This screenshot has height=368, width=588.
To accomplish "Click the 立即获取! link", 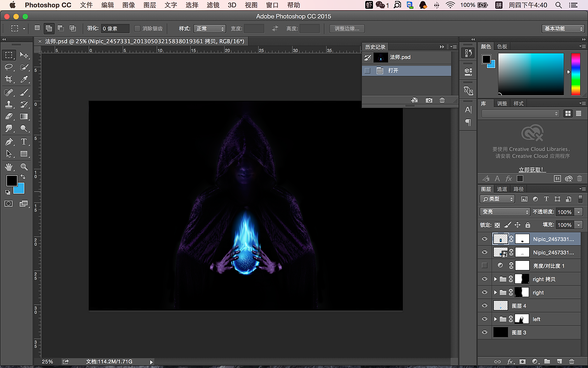I will pos(532,170).
